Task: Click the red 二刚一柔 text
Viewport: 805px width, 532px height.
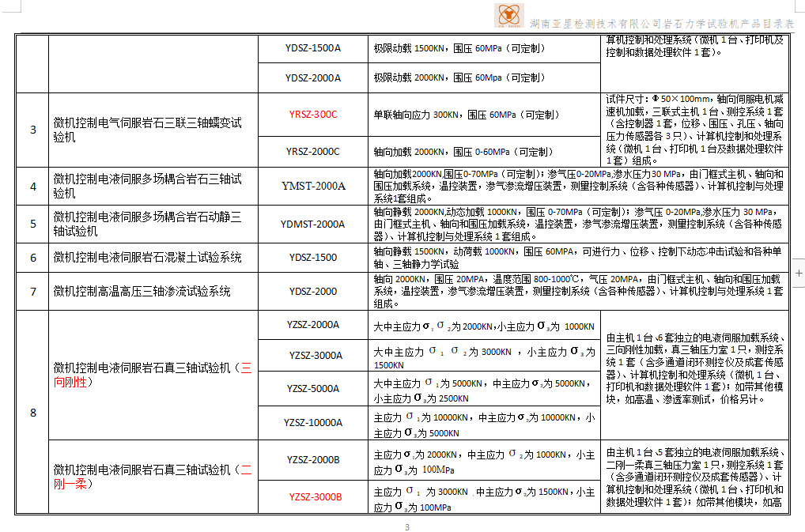Action: (x=73, y=485)
